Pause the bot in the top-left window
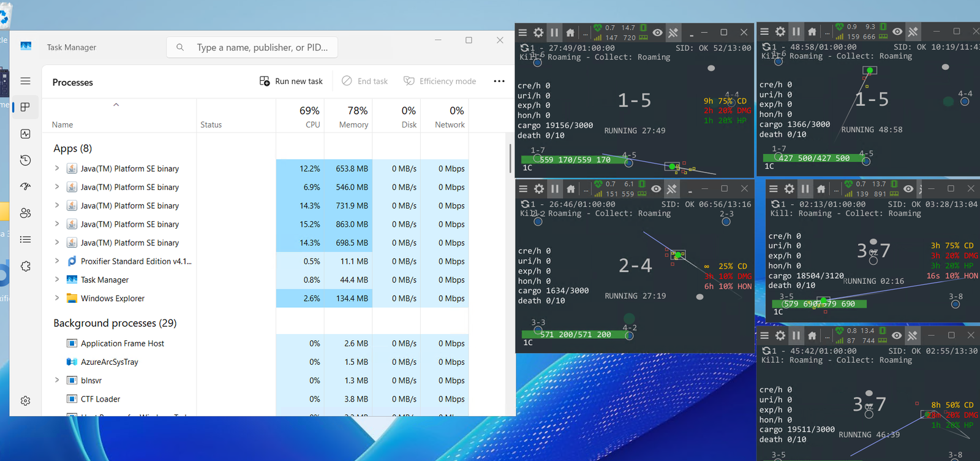 click(x=554, y=32)
